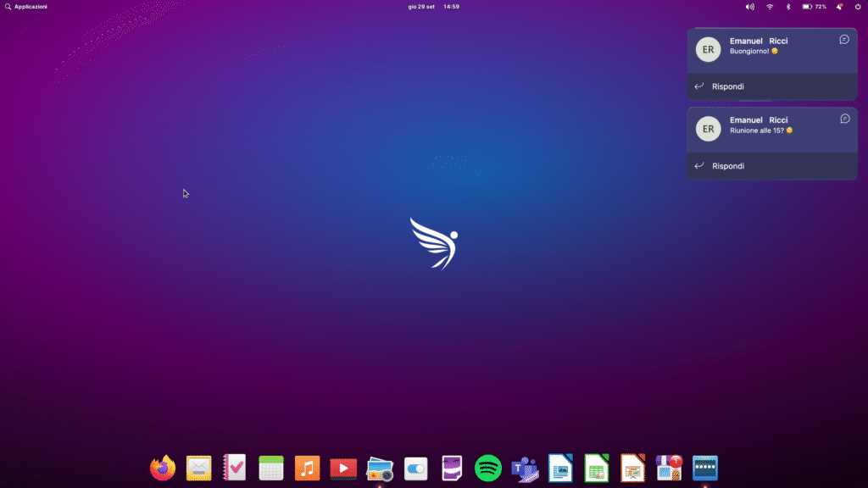Launch Spotify from the dock
The height and width of the screenshot is (488, 868).
pos(488,468)
